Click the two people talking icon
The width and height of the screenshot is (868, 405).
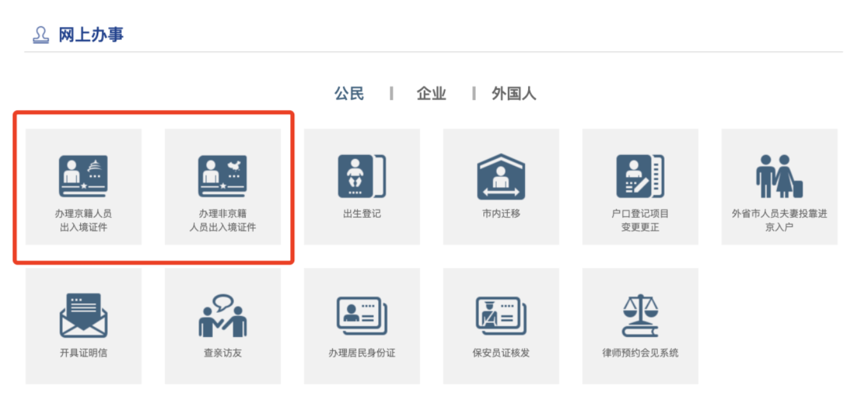point(222,315)
